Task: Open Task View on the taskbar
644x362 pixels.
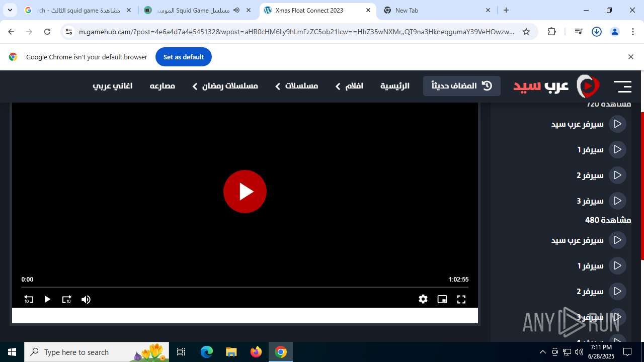Action: coord(182,352)
